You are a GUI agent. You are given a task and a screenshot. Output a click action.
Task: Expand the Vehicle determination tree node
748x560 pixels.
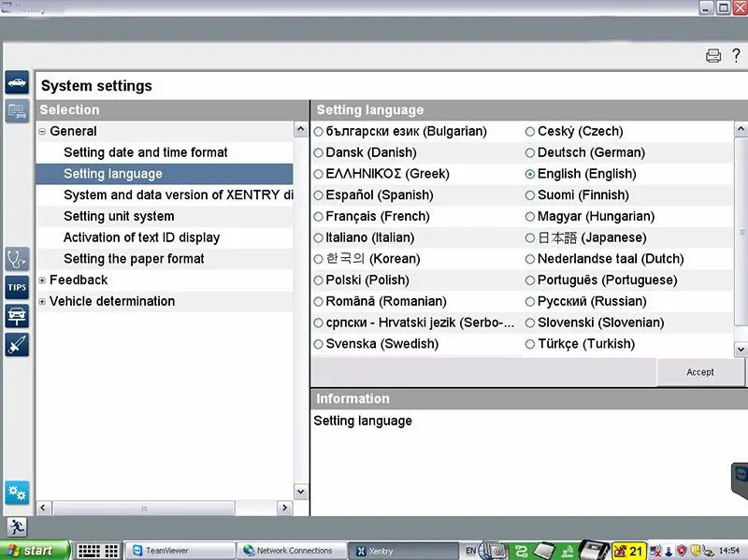(42, 301)
